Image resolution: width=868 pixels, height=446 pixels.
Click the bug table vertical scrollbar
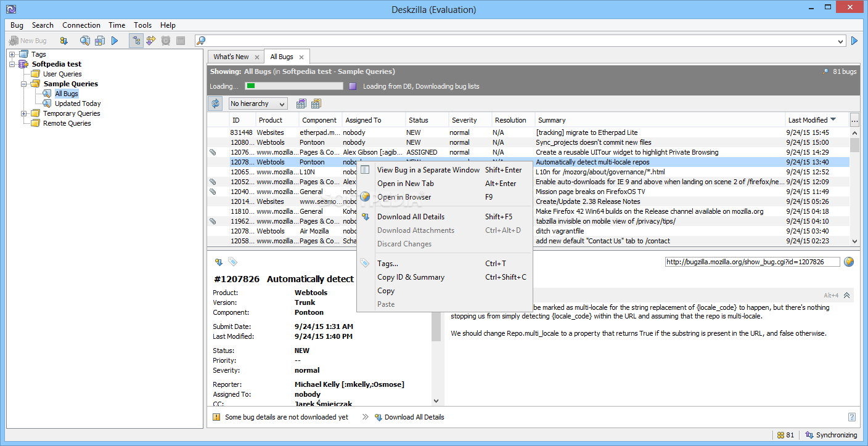coord(854,187)
